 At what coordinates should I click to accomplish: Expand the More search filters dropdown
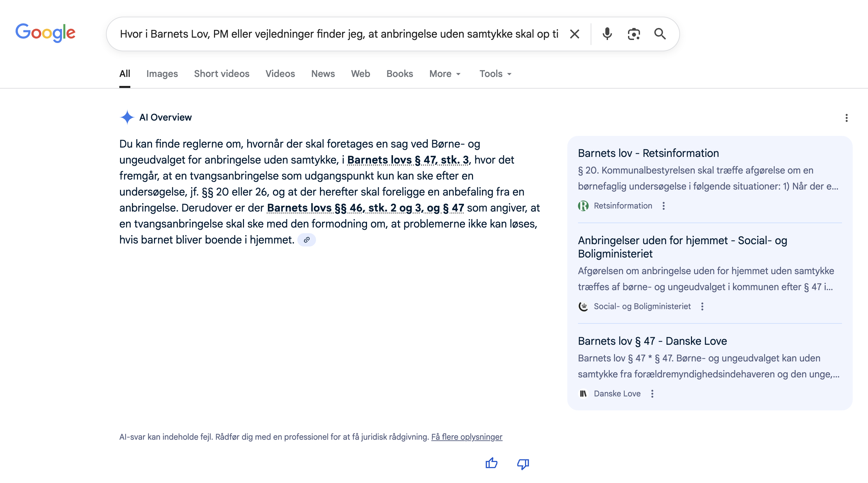[x=444, y=74]
